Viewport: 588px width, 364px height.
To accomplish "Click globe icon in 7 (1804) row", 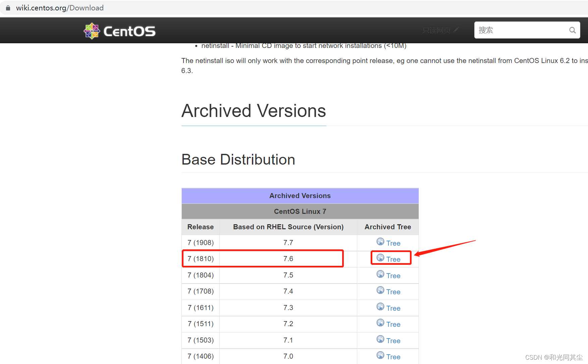I will click(x=380, y=274).
